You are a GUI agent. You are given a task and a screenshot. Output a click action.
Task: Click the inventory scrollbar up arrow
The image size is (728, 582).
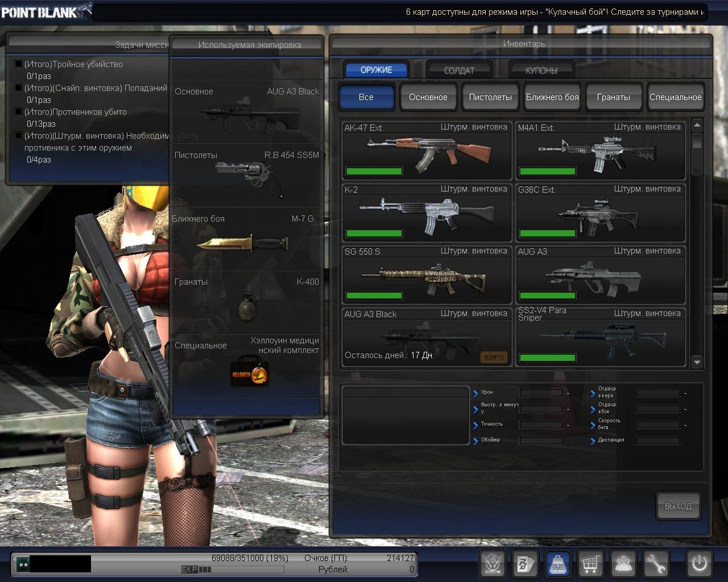(697, 125)
